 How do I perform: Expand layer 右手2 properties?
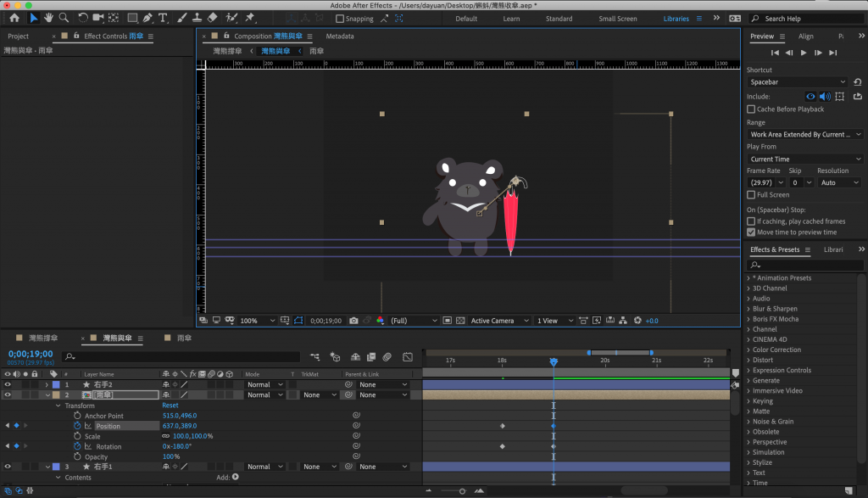click(x=47, y=384)
